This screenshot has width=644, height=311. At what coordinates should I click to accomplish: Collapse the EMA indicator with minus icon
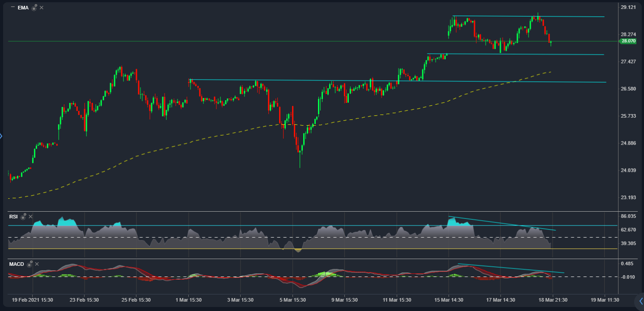point(12,8)
